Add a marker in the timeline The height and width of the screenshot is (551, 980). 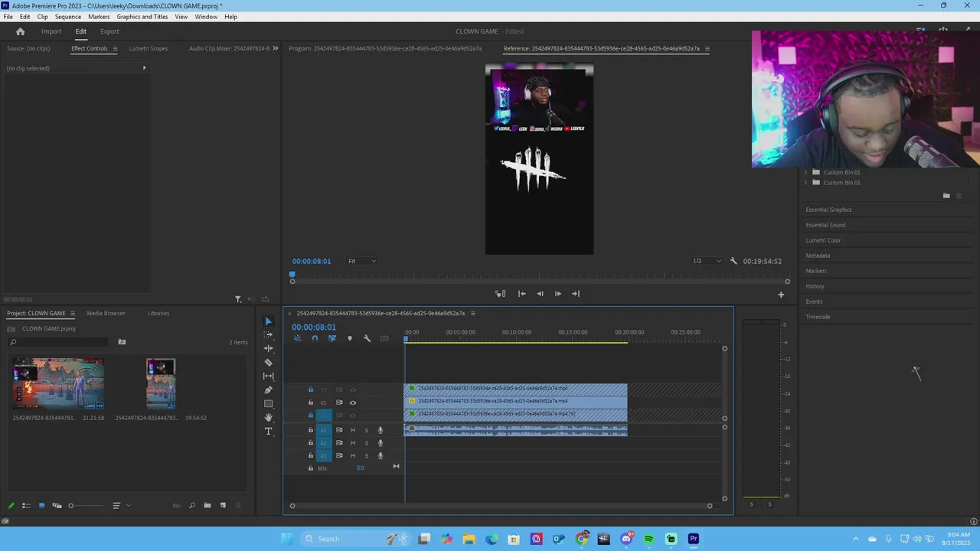coord(350,338)
